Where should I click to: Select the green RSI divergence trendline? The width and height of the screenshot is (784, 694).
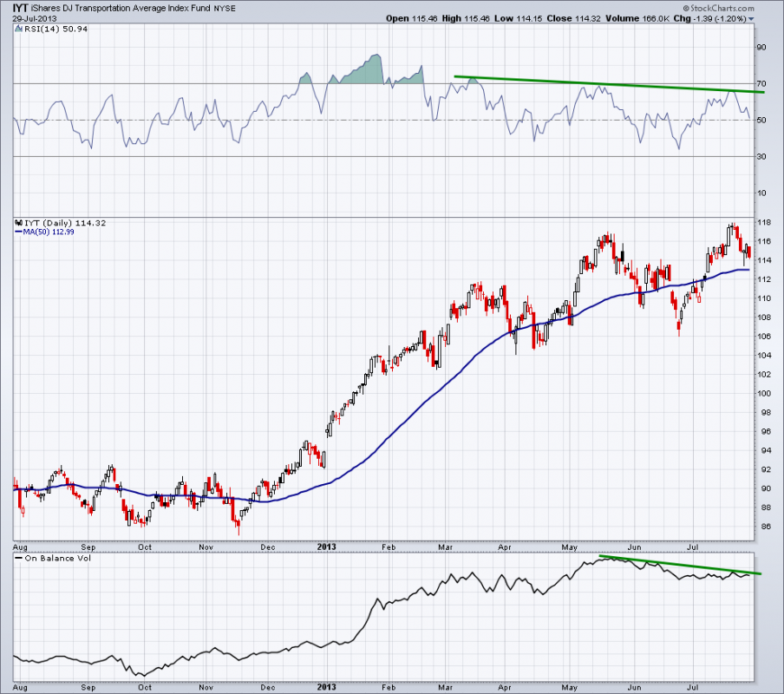tap(607, 84)
